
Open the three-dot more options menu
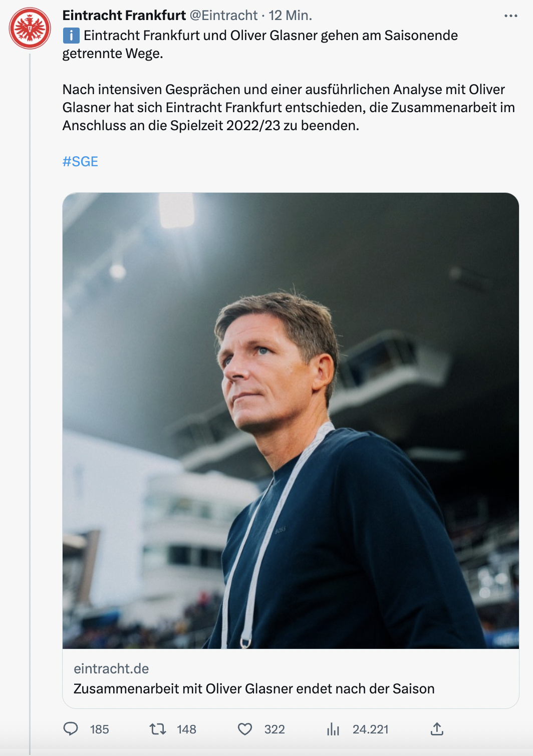point(510,16)
